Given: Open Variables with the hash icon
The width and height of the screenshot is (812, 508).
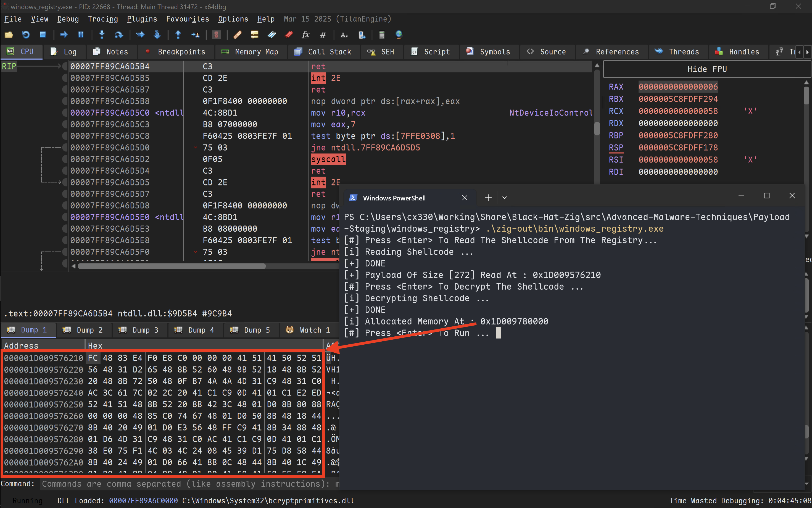Looking at the screenshot, I should click(x=323, y=35).
